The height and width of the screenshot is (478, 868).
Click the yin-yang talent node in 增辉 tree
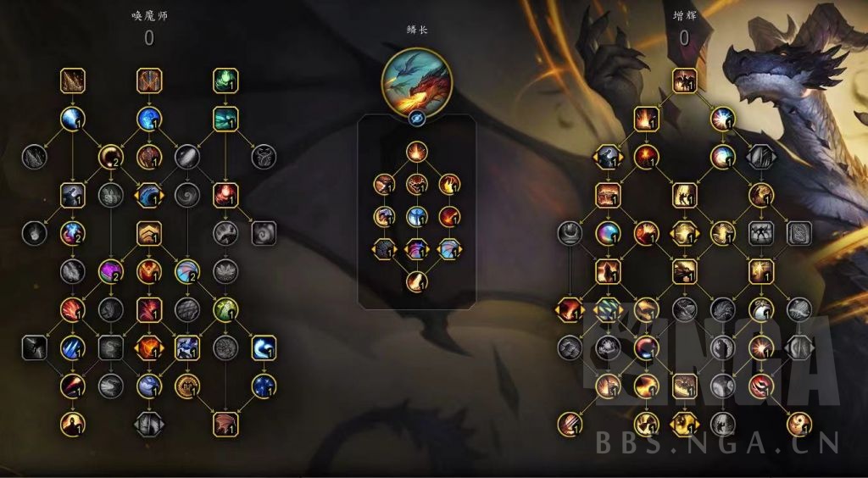tap(798, 425)
